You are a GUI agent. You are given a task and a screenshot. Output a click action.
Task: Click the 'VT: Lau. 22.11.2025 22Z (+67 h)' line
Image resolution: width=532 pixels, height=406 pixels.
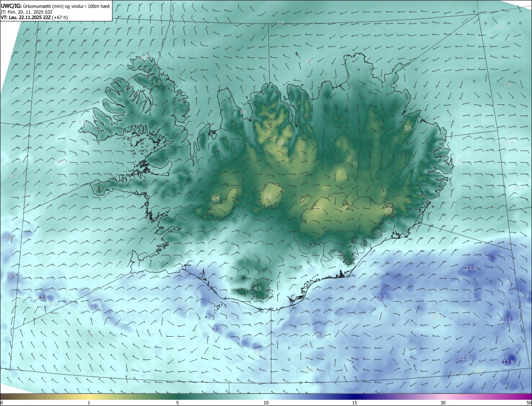click(x=34, y=17)
